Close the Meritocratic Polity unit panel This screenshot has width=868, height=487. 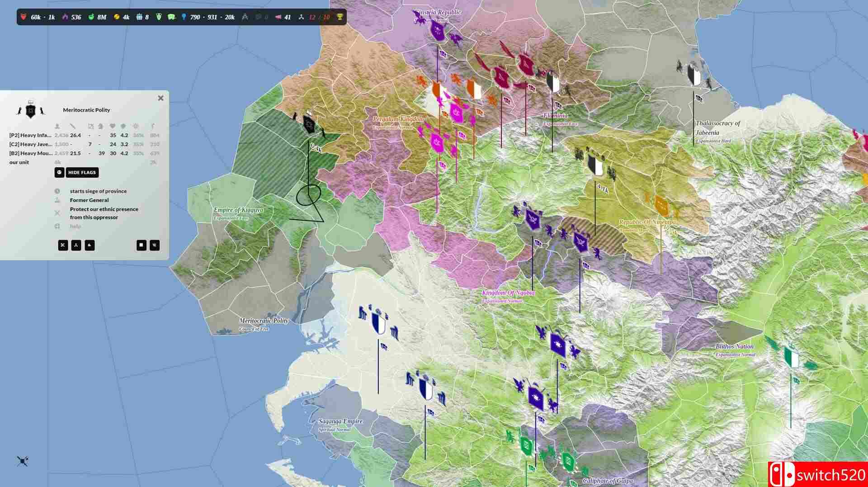[160, 98]
